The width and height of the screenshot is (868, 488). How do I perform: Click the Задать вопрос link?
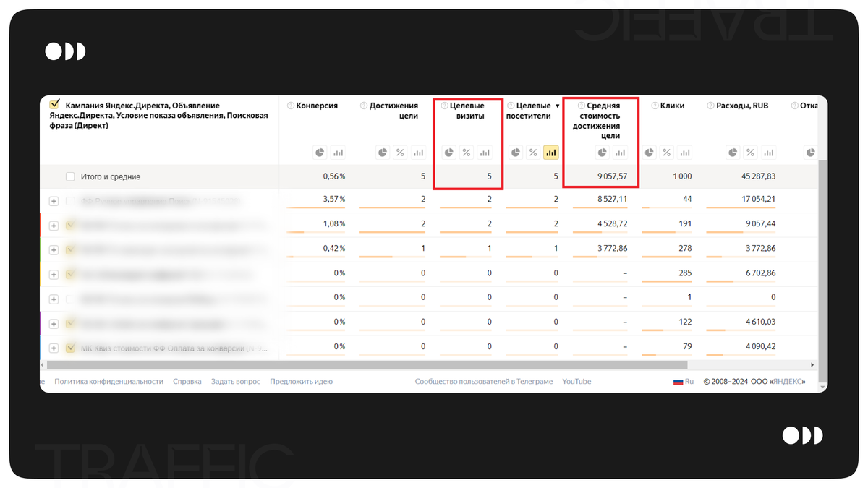point(236,381)
